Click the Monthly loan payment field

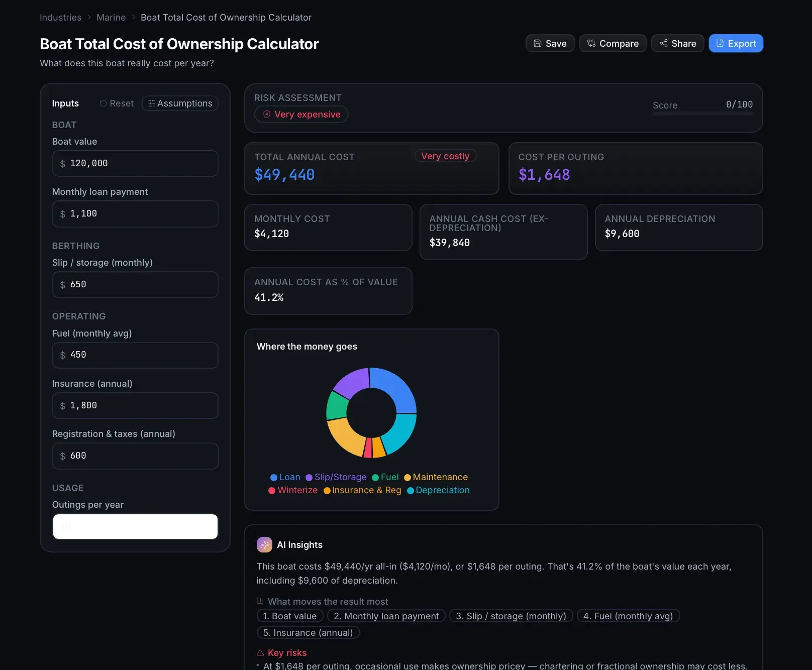(x=135, y=213)
